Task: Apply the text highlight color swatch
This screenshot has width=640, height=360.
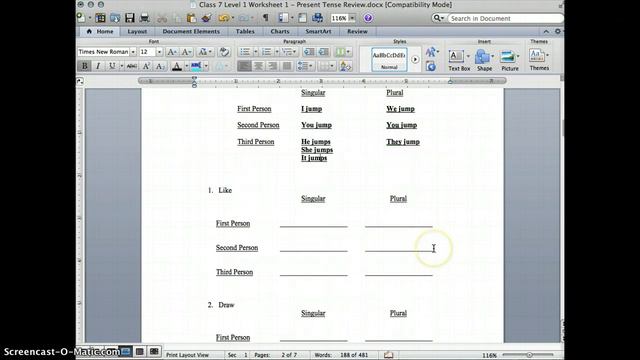Action: click(196, 66)
